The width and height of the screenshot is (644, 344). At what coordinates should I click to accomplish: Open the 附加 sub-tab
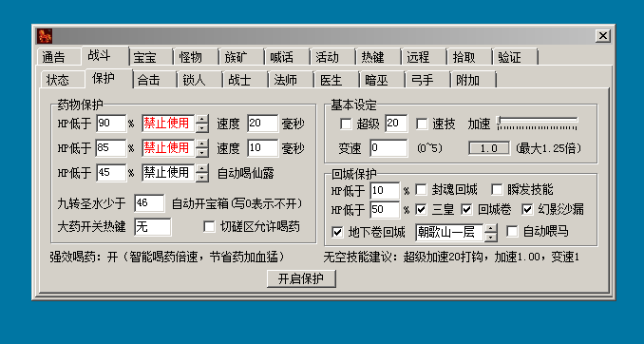[x=473, y=80]
